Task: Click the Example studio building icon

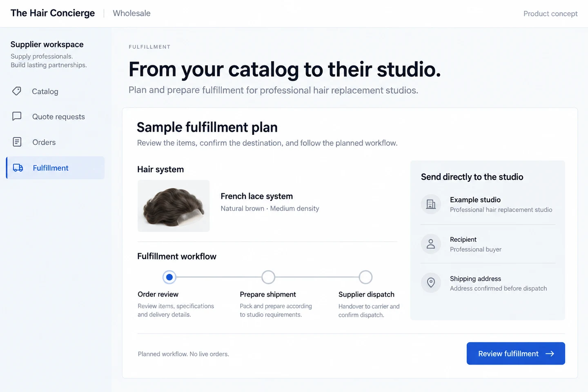Action: pyautogui.click(x=431, y=204)
